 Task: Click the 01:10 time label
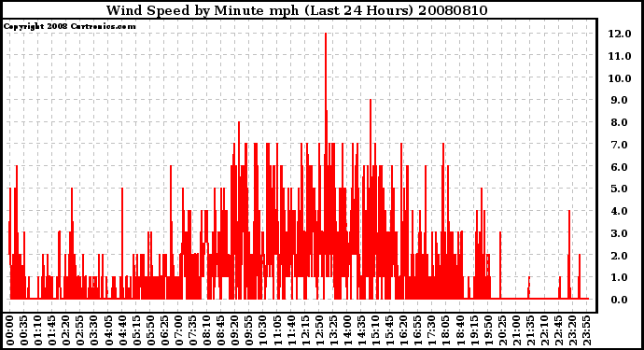[x=37, y=330]
